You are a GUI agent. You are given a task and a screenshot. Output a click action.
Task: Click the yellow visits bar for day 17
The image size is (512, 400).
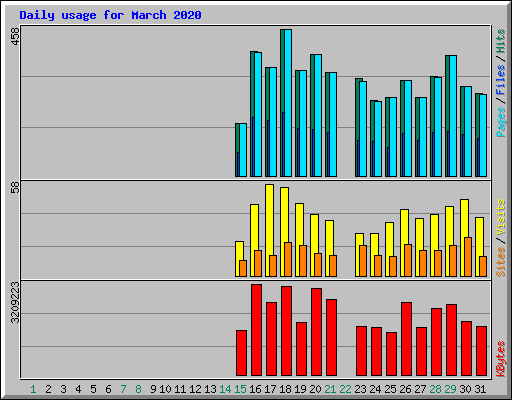269,220
